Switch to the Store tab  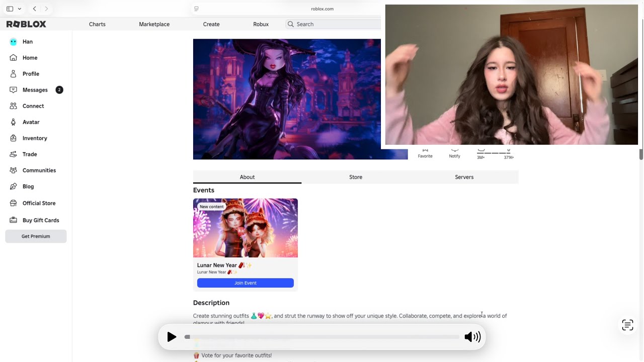pos(356,177)
